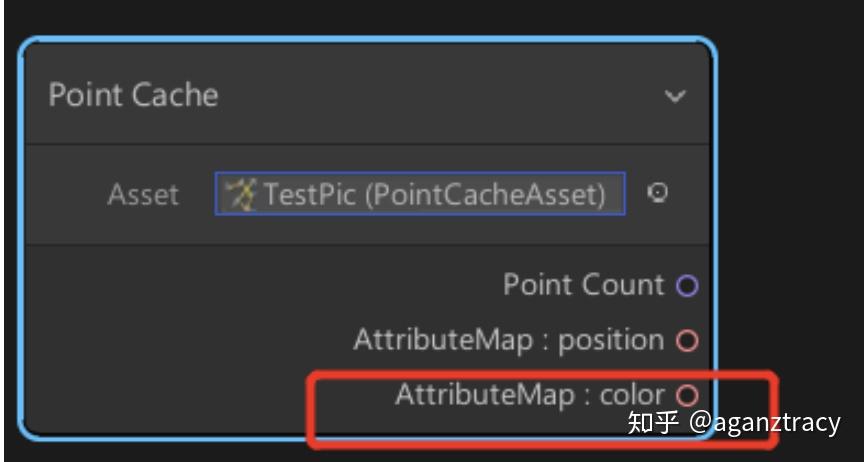
Task: Click the TestPic asset thumbnail icon
Action: click(x=241, y=194)
